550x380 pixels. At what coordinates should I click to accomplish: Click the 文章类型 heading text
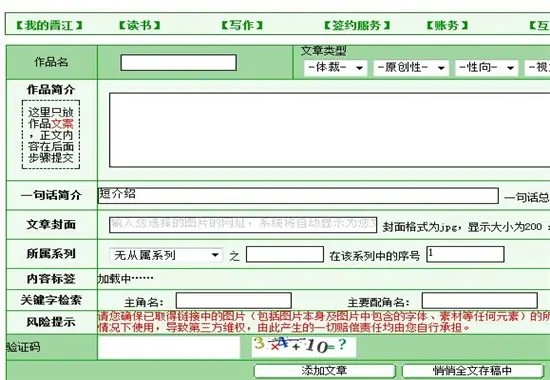[x=324, y=51]
